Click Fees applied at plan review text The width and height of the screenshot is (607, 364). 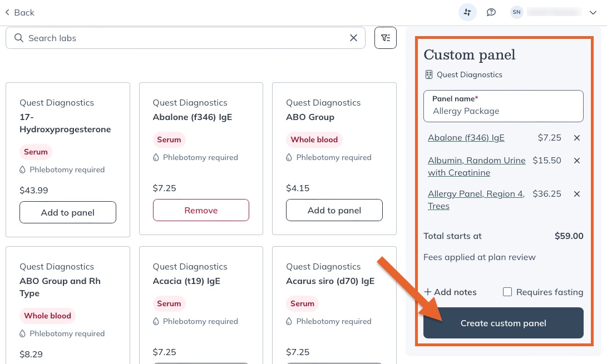479,257
